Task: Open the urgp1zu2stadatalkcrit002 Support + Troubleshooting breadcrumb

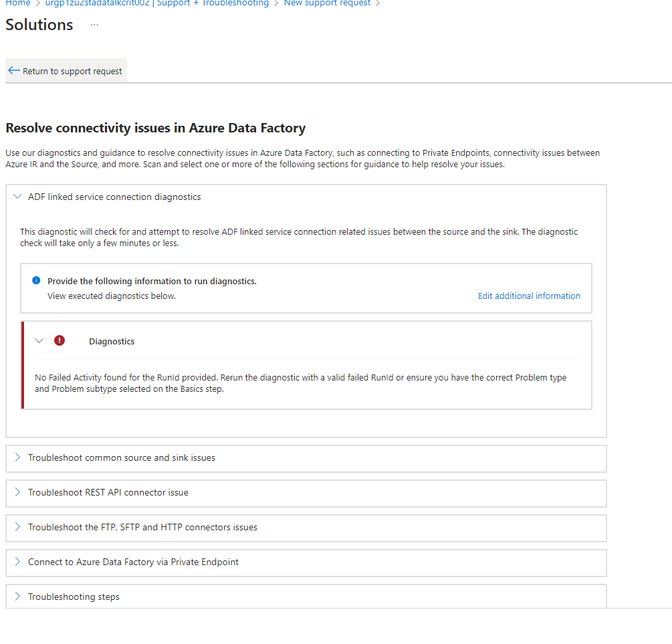Action: point(157,3)
